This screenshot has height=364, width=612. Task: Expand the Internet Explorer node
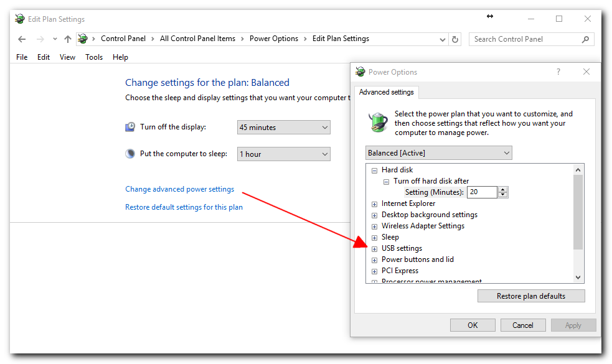[x=374, y=204]
